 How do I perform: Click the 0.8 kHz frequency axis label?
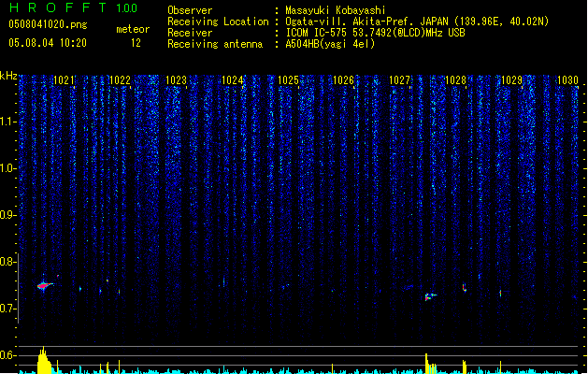pos(7,262)
